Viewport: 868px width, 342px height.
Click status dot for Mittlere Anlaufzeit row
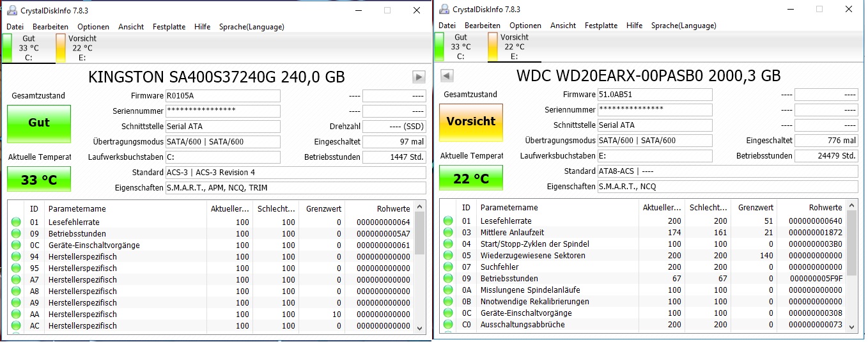tap(448, 233)
